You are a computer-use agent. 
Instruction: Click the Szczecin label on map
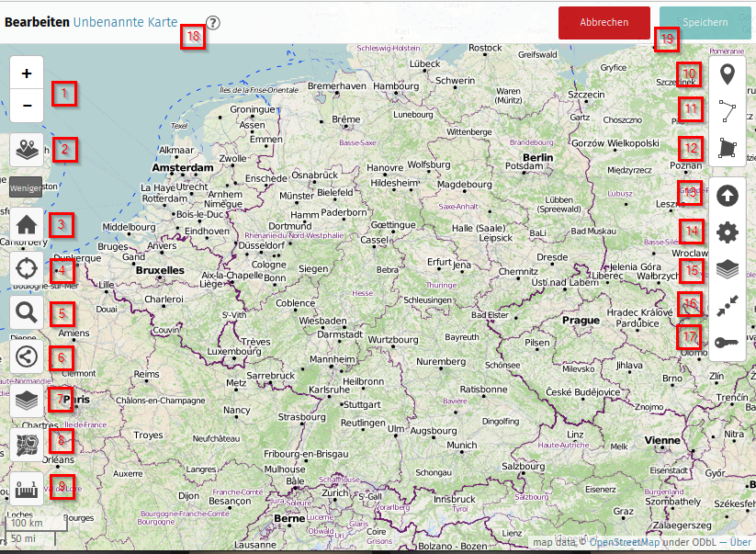pos(586,95)
